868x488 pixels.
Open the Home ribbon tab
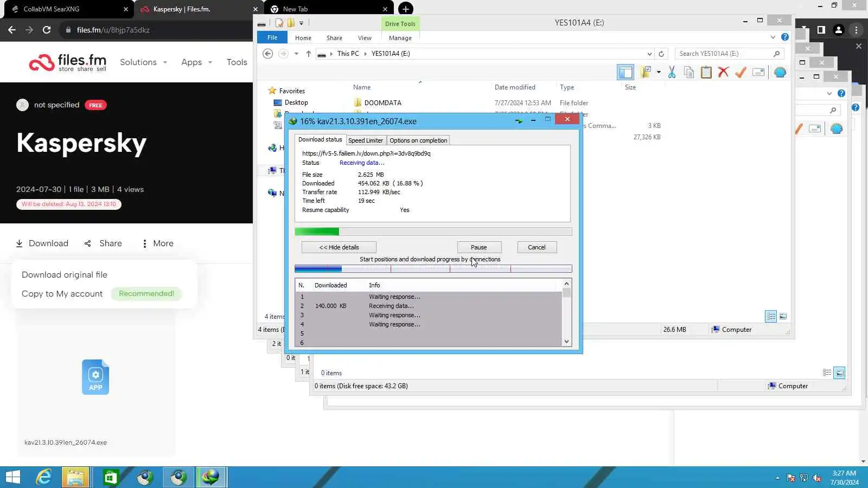pos(303,38)
